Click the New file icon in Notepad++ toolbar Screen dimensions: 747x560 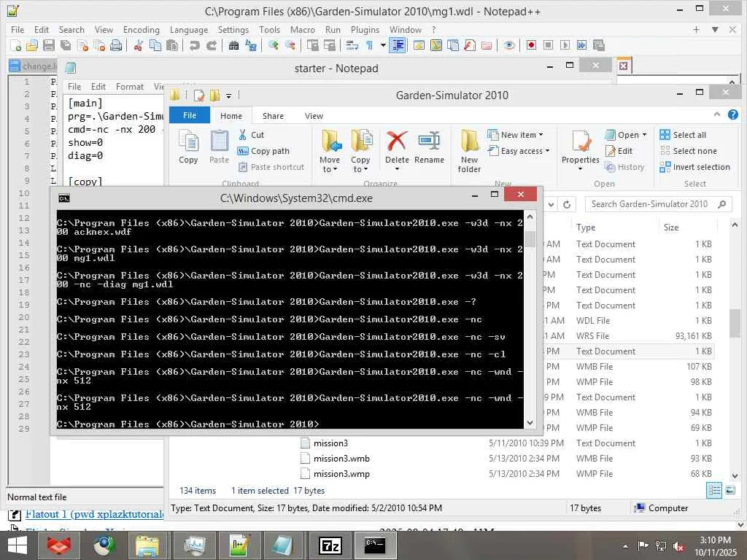[x=15, y=45]
